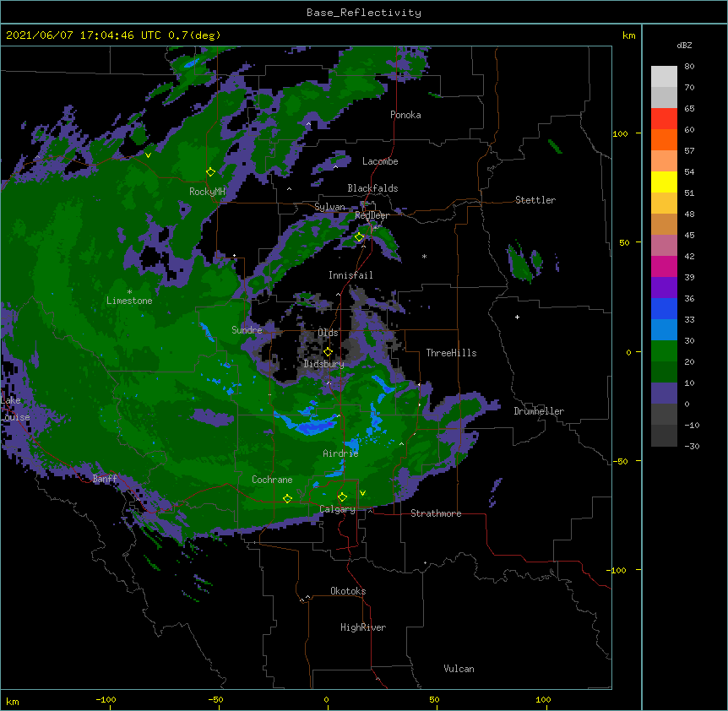Select the slate purple 0-10 dBZ swatch
This screenshot has height=711, width=728.
point(664,393)
